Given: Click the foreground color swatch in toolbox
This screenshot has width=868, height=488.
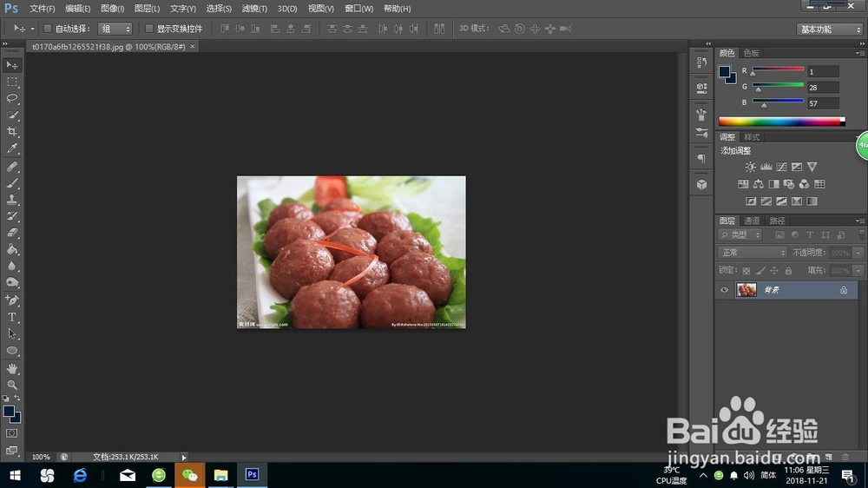Looking at the screenshot, I should pos(9,412).
